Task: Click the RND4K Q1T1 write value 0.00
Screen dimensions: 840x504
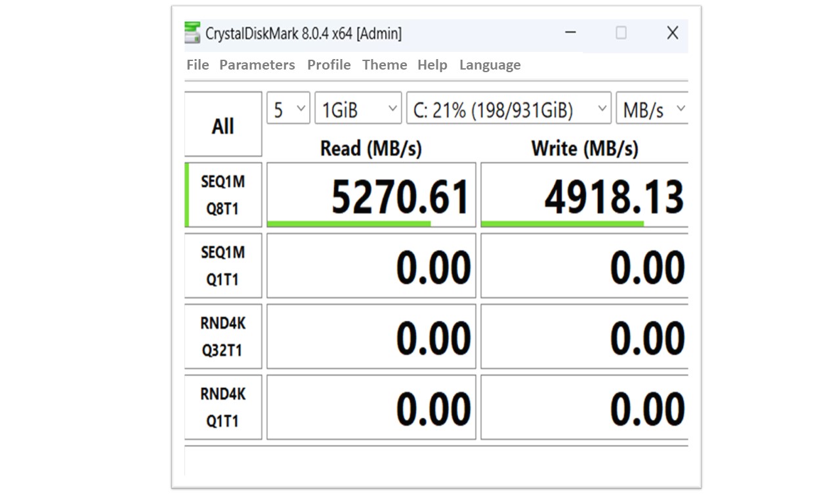Action: (585, 408)
